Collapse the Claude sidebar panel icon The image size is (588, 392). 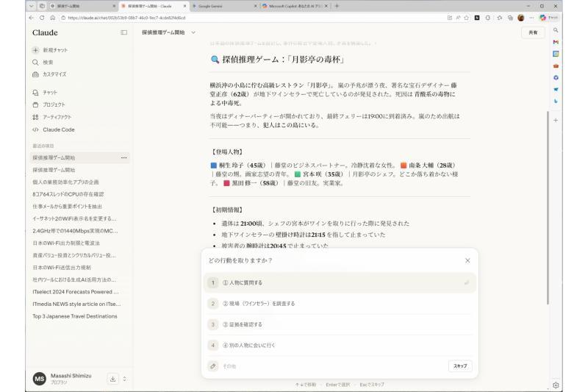coord(123,32)
